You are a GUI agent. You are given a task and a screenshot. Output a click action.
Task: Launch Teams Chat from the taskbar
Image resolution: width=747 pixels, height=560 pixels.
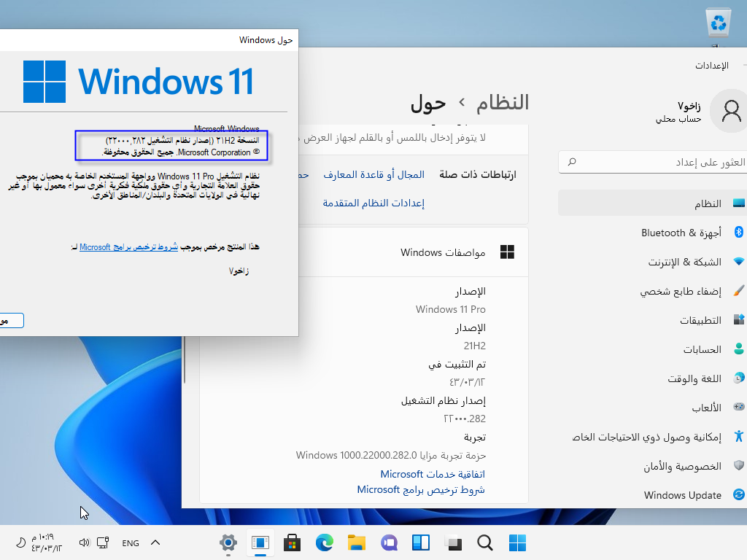[389, 542]
